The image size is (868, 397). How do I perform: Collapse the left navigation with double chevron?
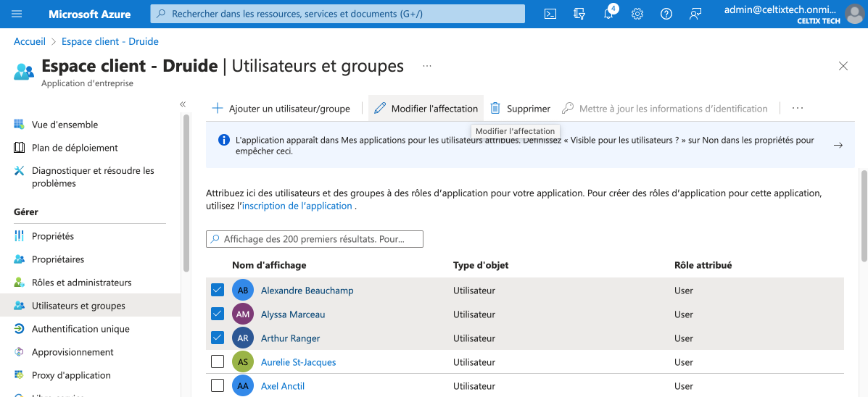(183, 104)
